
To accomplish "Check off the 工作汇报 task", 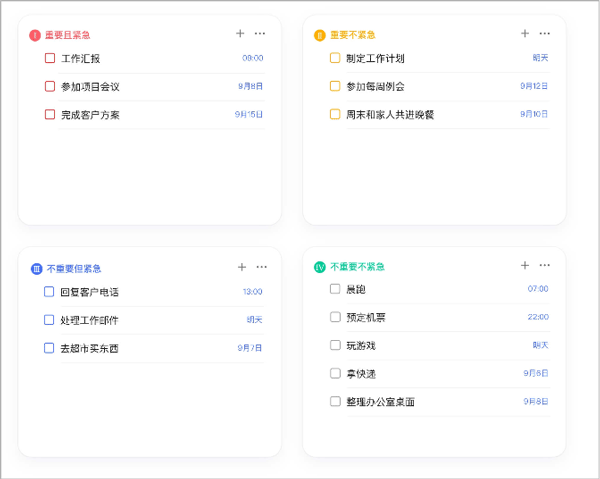I will click(50, 58).
